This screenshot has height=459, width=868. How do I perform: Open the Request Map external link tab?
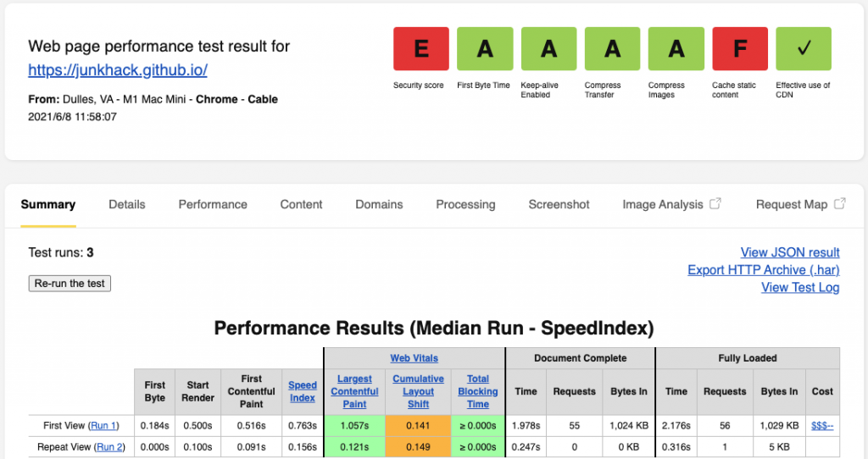[x=800, y=204]
